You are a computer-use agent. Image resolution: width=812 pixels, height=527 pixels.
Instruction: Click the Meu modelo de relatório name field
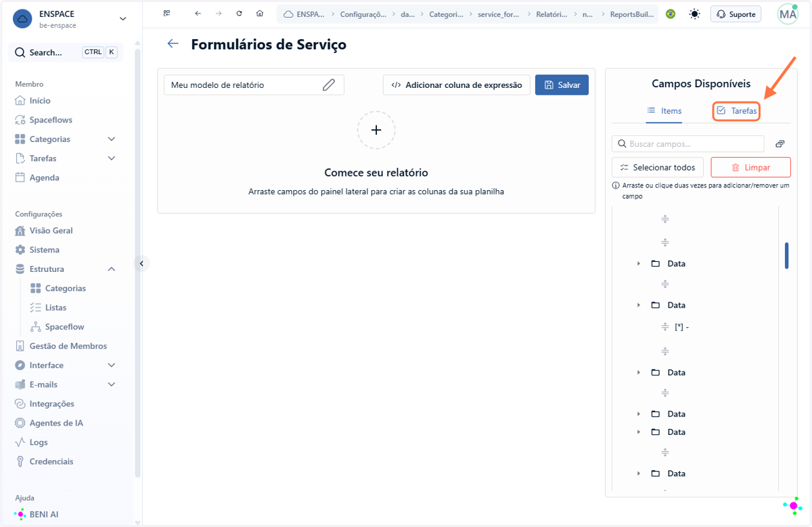click(x=254, y=85)
